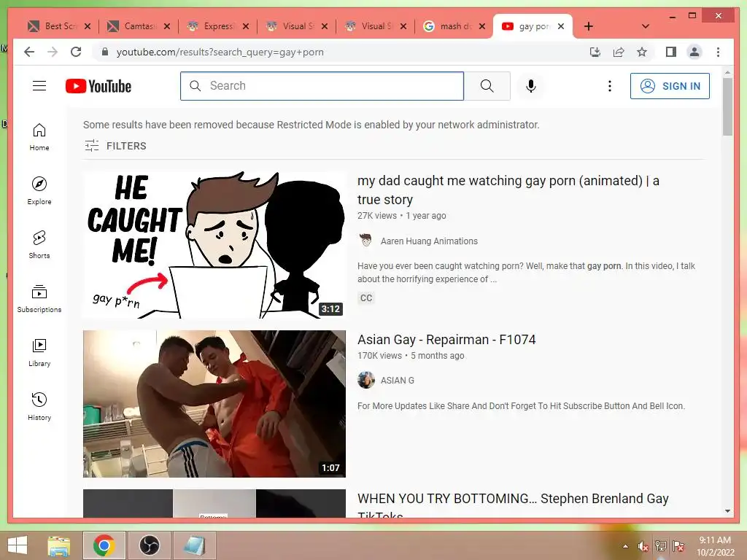The image size is (747, 560).
Task: Switch to the 'Express' tab
Action: pyautogui.click(x=217, y=26)
